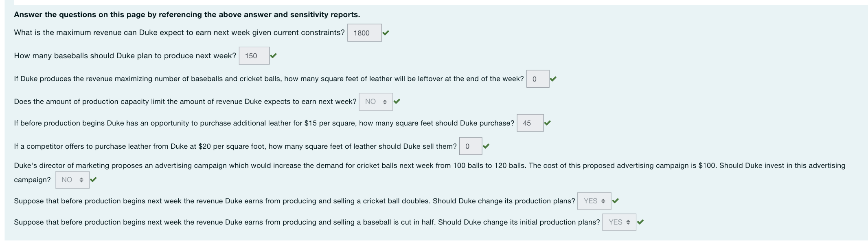Click the checkmark beside the production capacity dropdown
The image size is (868, 249).
pos(397,101)
